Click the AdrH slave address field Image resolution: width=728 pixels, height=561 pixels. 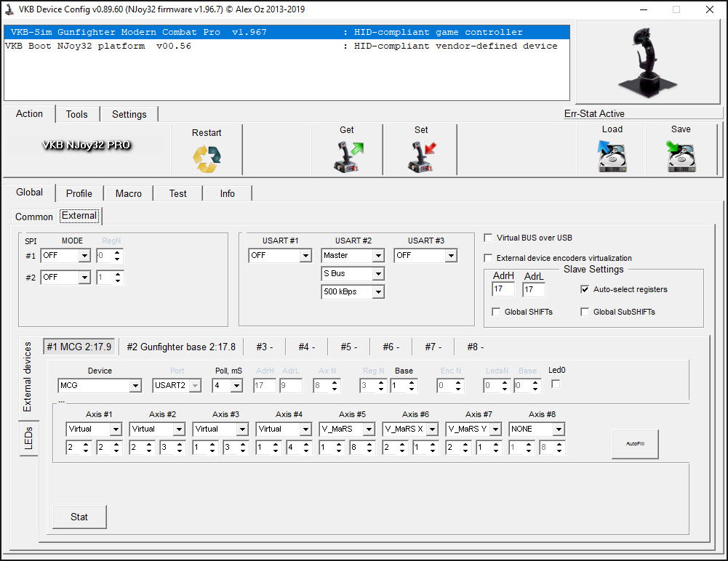pyautogui.click(x=503, y=289)
